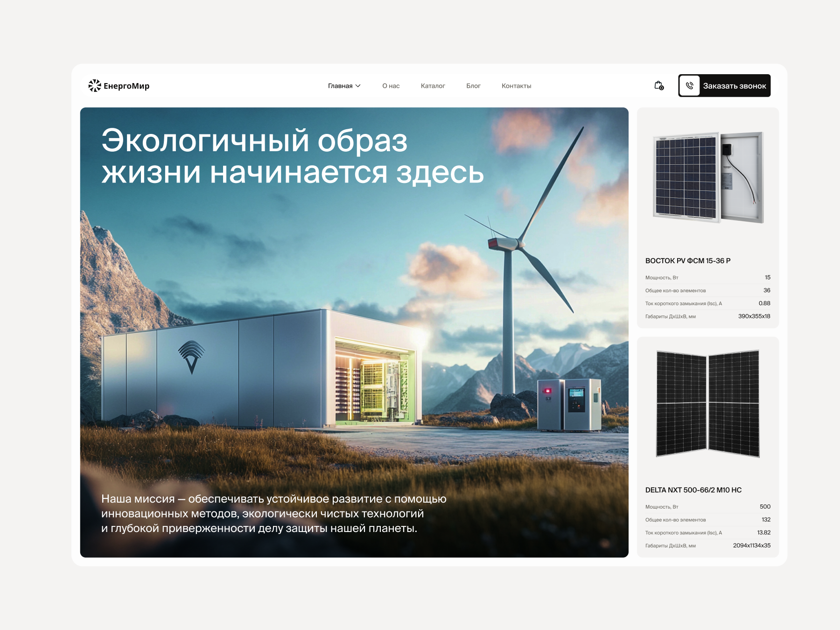This screenshot has height=630, width=840.
Task: Open the DELTA NXT 500-66/2 M10 HC product title
Action: [x=693, y=490]
